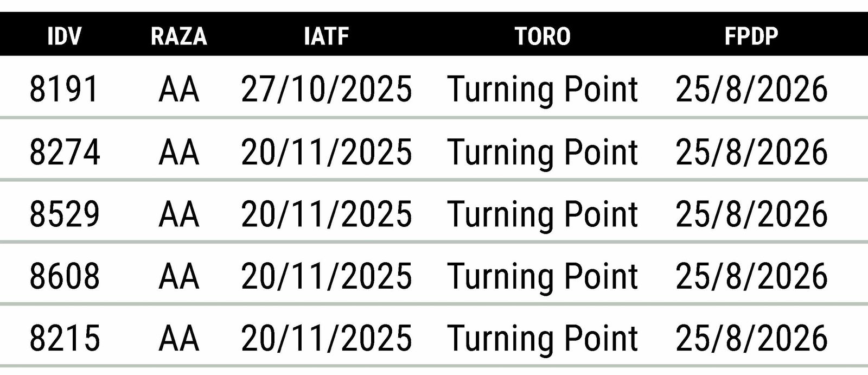
Task: Click the IATF date in row 8274
Action: coord(327,151)
